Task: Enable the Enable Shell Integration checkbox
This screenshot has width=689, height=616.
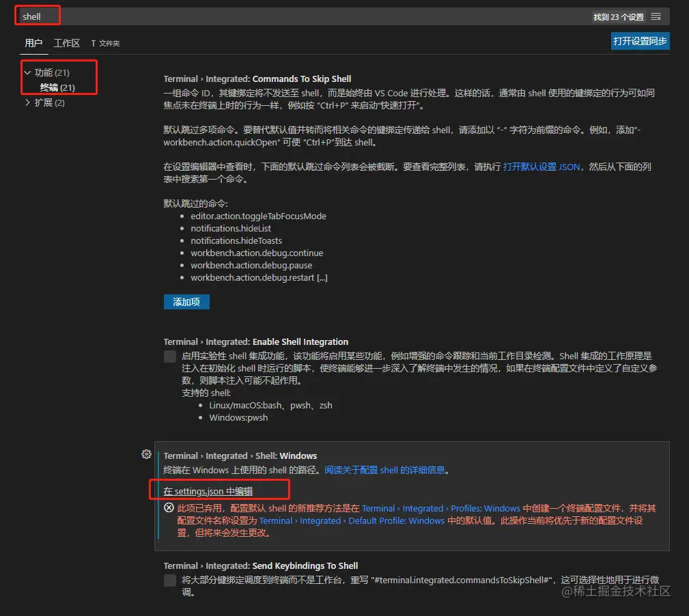Action: coord(170,356)
